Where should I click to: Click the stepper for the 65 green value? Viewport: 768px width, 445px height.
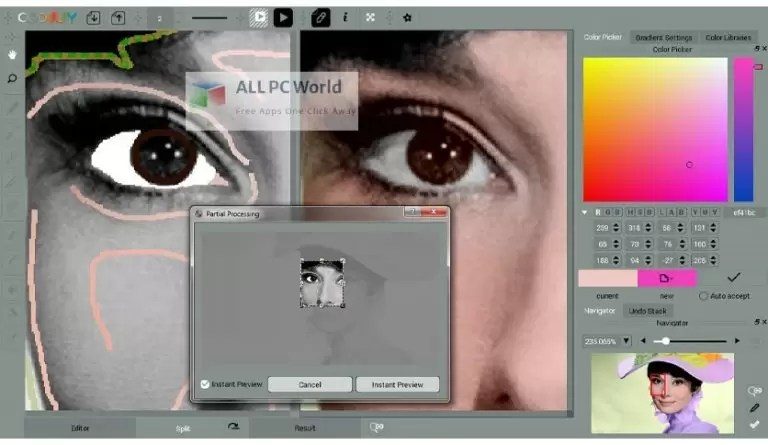pyautogui.click(x=616, y=244)
